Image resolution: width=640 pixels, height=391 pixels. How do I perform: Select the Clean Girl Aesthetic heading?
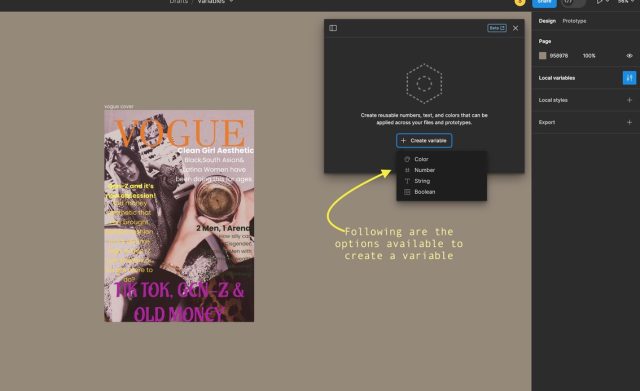coord(215,150)
